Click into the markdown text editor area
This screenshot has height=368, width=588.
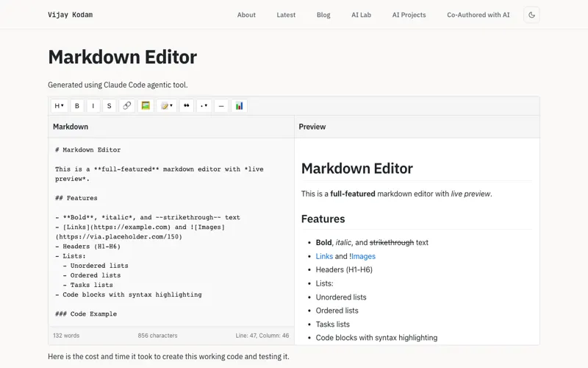(171, 232)
